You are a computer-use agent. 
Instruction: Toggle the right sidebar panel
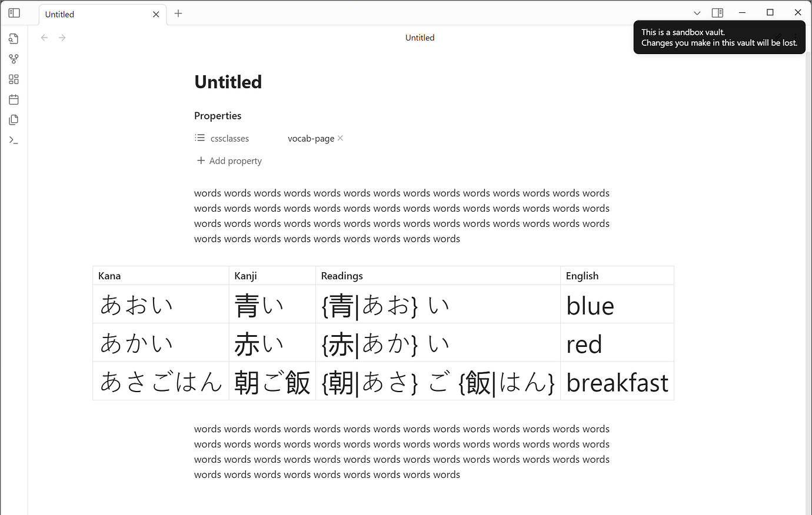717,13
